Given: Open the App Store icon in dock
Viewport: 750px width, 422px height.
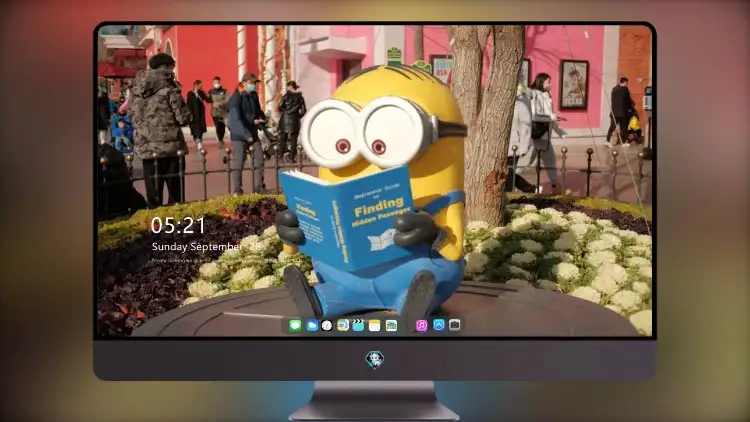Looking at the screenshot, I should click(439, 325).
